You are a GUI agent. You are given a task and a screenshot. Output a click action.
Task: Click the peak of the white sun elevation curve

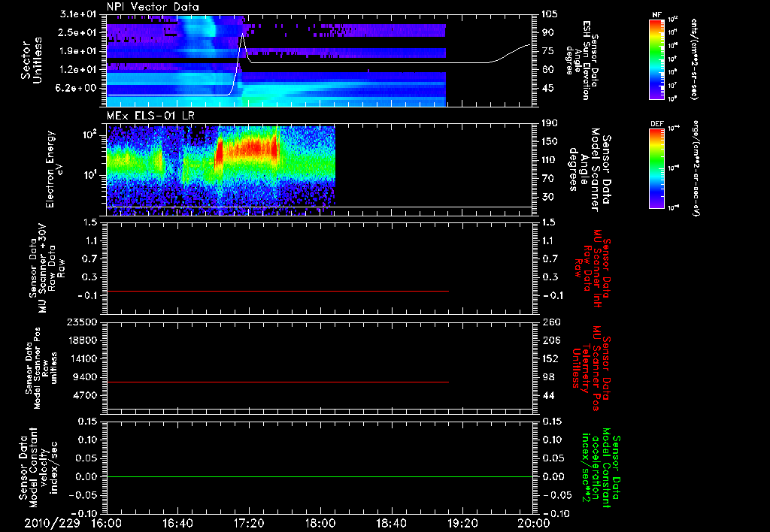point(242,35)
